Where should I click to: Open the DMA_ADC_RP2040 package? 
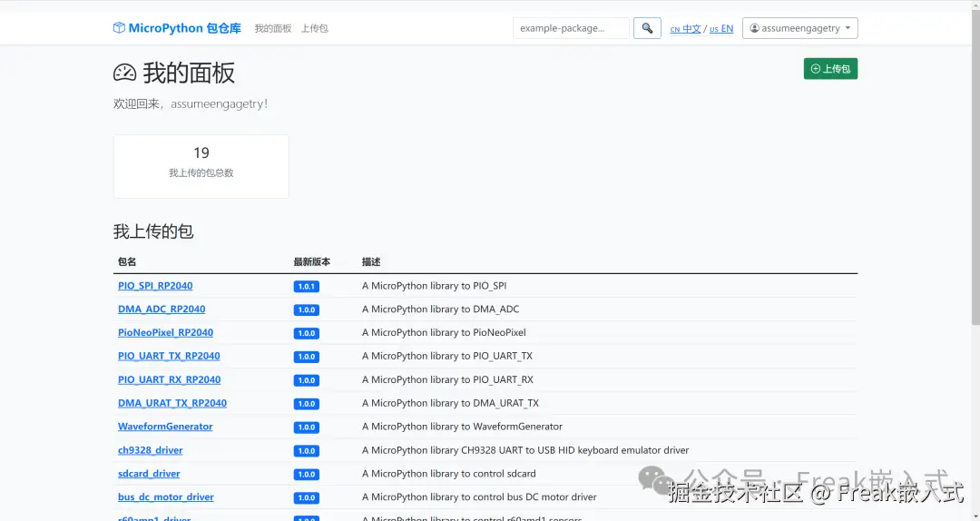click(162, 309)
